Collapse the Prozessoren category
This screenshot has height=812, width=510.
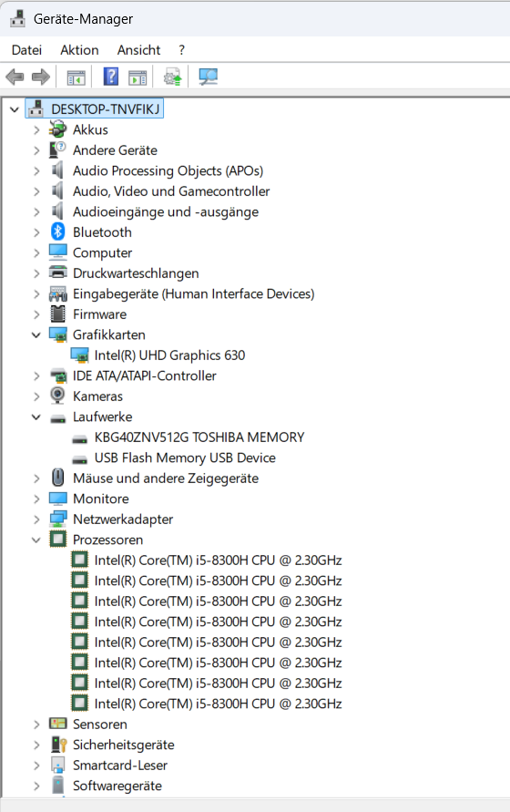(36, 540)
